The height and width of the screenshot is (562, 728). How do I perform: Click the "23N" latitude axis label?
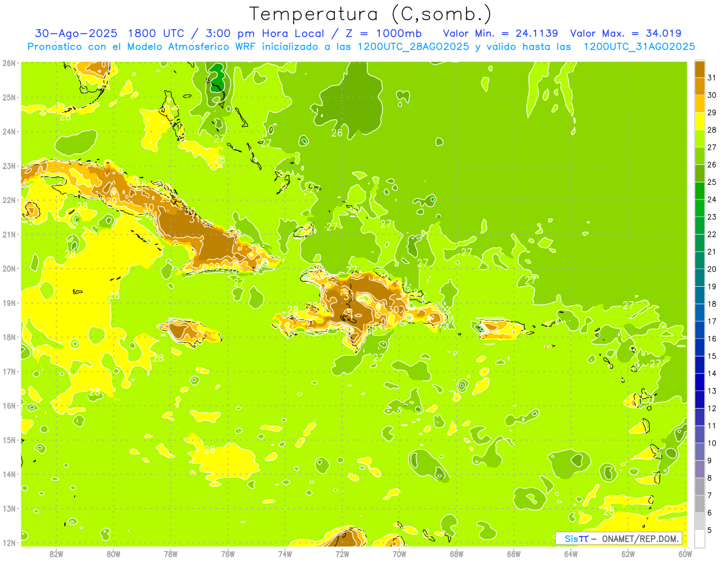(9, 166)
